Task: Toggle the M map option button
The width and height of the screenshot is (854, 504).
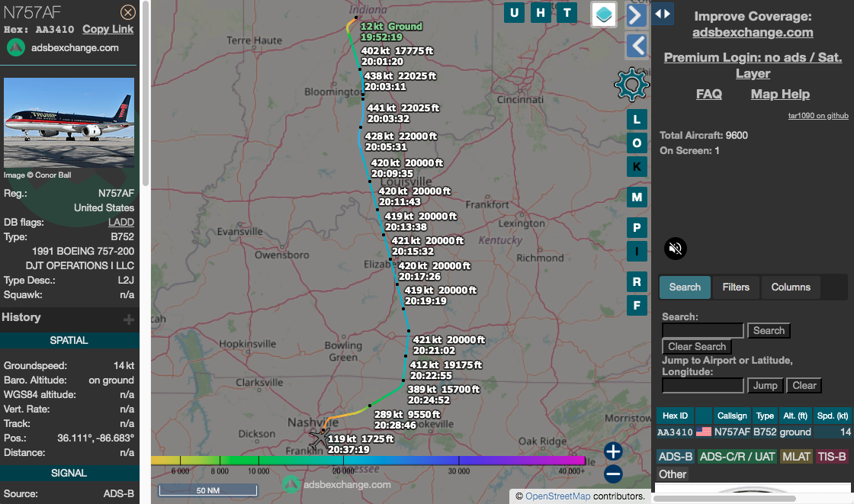Action: pos(637,197)
